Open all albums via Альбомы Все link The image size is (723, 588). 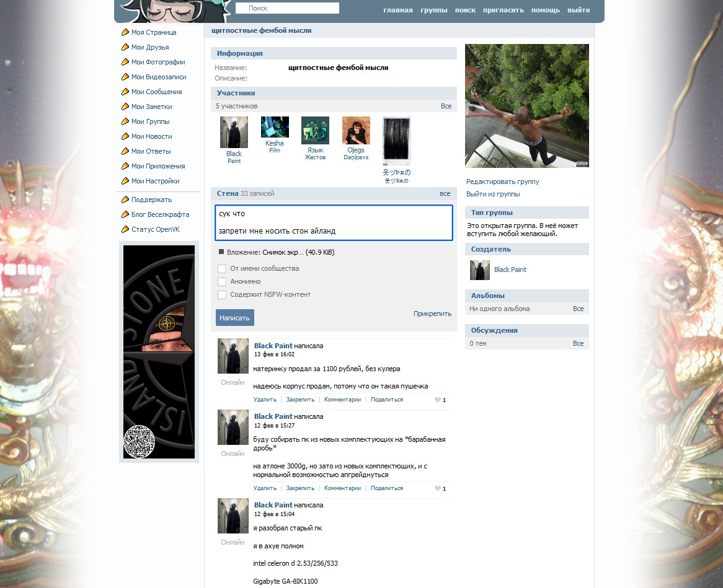point(579,309)
